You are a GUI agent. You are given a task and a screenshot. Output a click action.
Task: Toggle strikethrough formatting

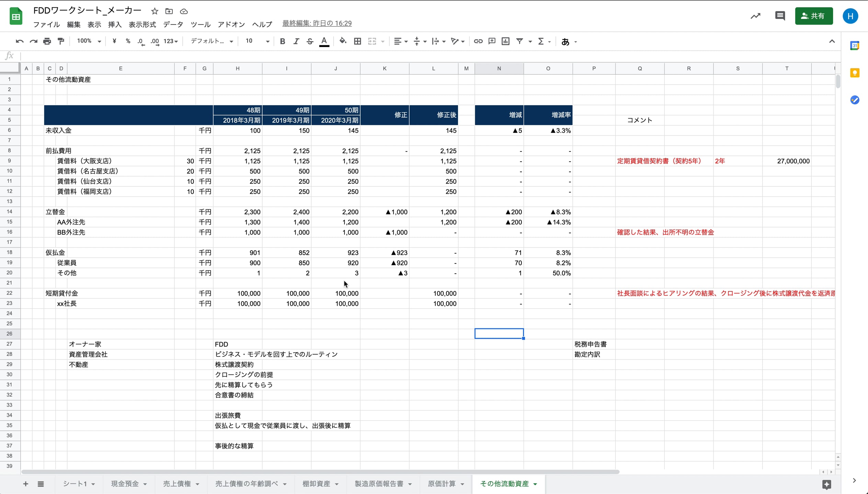pos(310,41)
